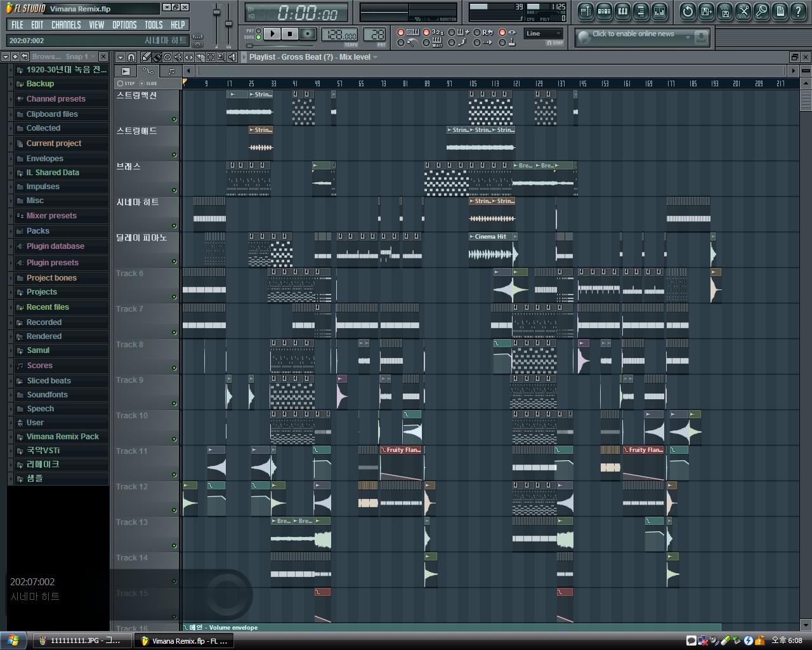The height and width of the screenshot is (650, 812).
Task: Open the Piano roll shortcut button
Action: (x=622, y=11)
